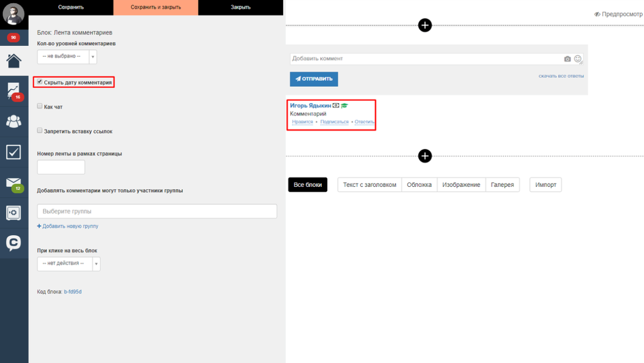Viewport: 644px width, 363px height.
Task: Choose Обложка block type
Action: (x=419, y=185)
